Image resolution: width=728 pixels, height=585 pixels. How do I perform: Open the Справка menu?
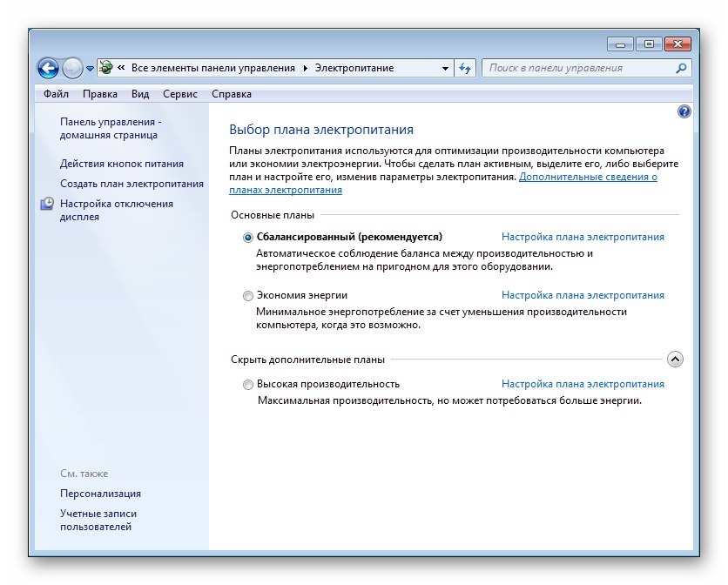(232, 94)
